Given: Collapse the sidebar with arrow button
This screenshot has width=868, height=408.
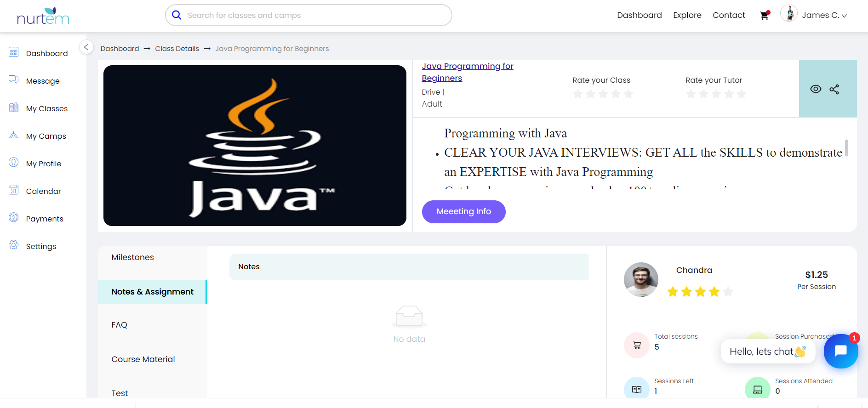Looking at the screenshot, I should pos(86,47).
